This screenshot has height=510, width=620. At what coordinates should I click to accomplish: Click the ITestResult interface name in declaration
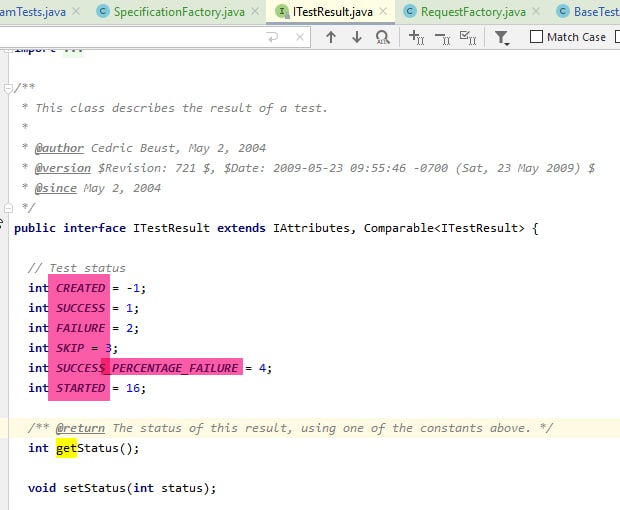click(x=171, y=228)
